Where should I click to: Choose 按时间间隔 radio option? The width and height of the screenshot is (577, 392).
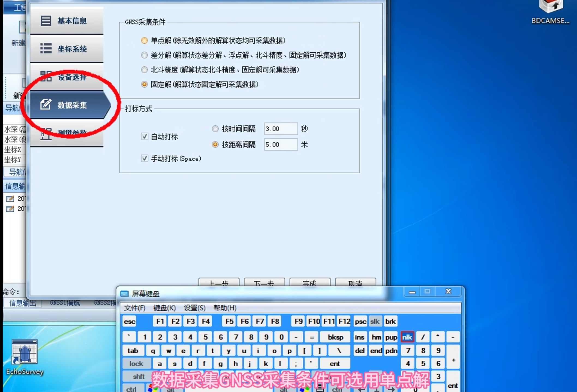pos(215,129)
